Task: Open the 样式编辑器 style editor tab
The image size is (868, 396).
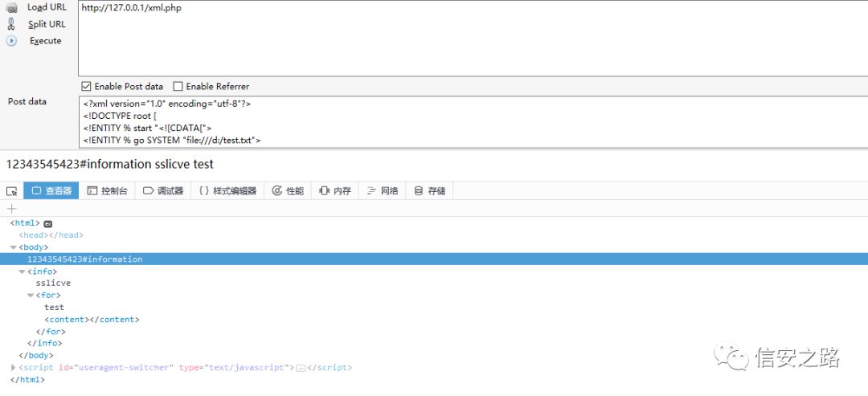Action: coord(227,191)
